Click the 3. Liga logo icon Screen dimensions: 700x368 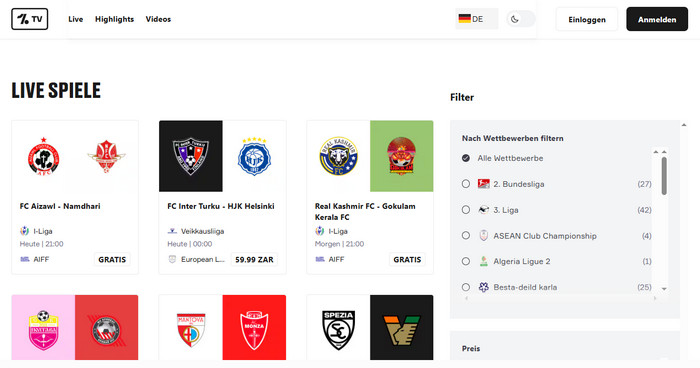(x=483, y=209)
